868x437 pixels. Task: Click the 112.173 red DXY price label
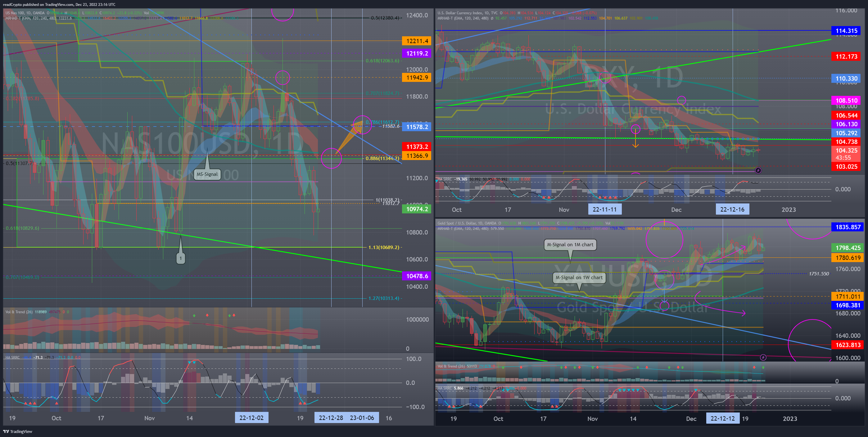[x=846, y=56]
